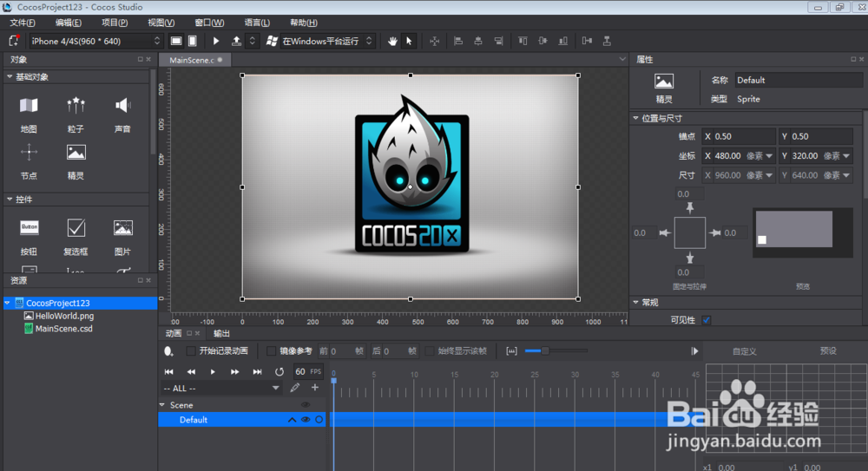
Task: Click the align bottom edges icon
Action: click(563, 41)
